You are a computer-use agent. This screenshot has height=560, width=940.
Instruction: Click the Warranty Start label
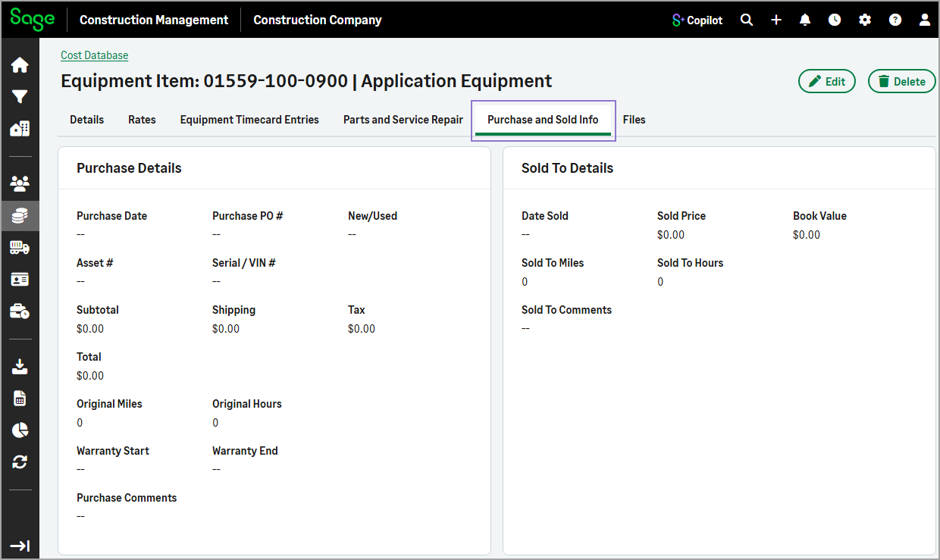coord(113,451)
